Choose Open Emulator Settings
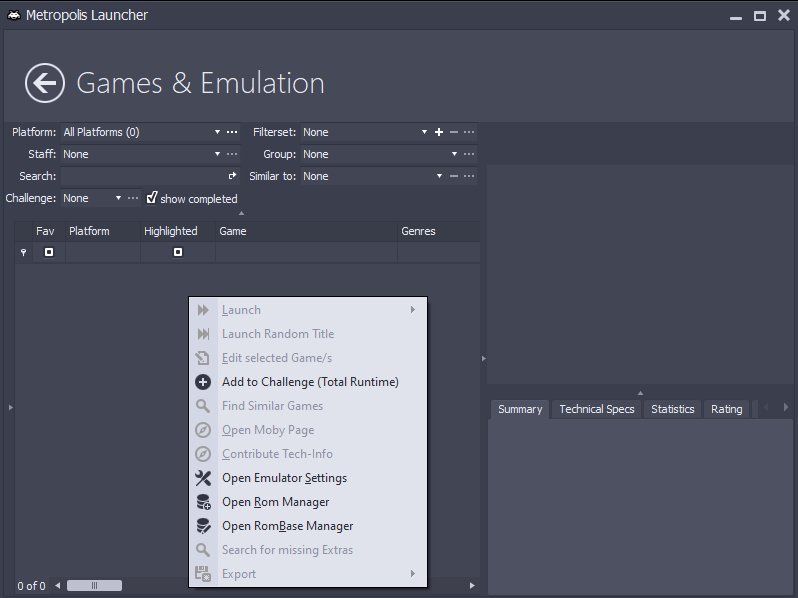The image size is (798, 598). pos(308,478)
